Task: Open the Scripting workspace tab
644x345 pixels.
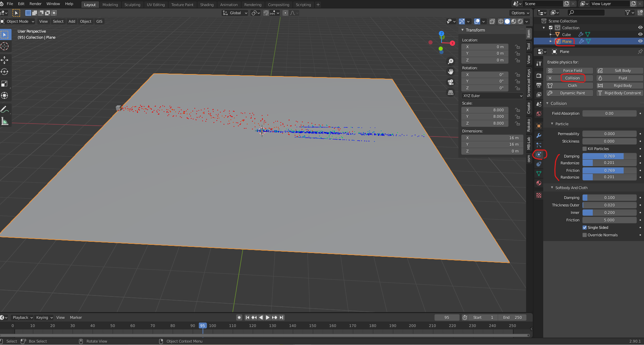Action: (303, 5)
